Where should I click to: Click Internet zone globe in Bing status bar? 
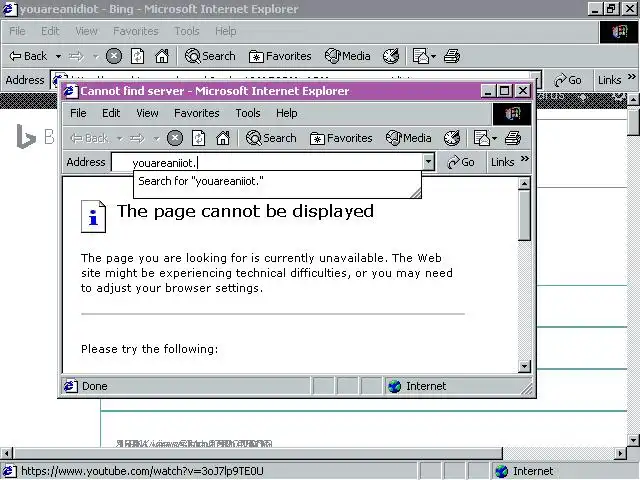point(501,471)
